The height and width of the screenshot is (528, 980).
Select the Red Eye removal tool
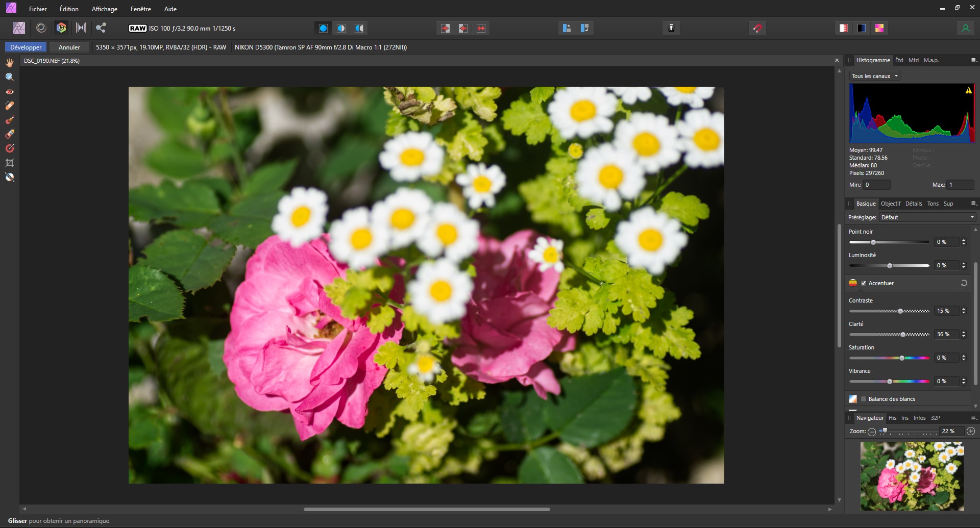coord(10,92)
